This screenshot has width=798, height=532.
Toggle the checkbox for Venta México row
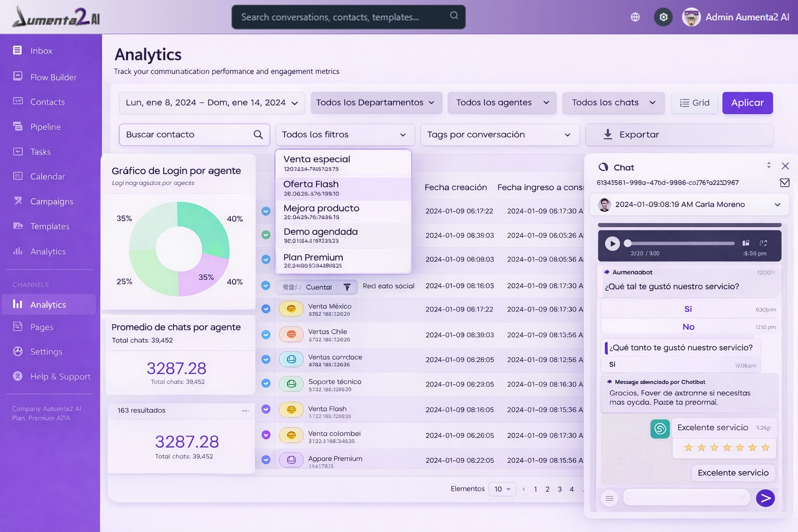(266, 309)
